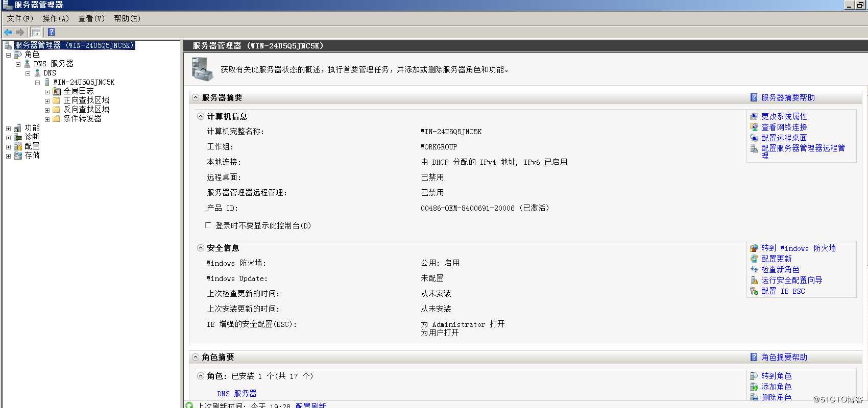Click the 正向查找区域 folder icon

(x=57, y=100)
